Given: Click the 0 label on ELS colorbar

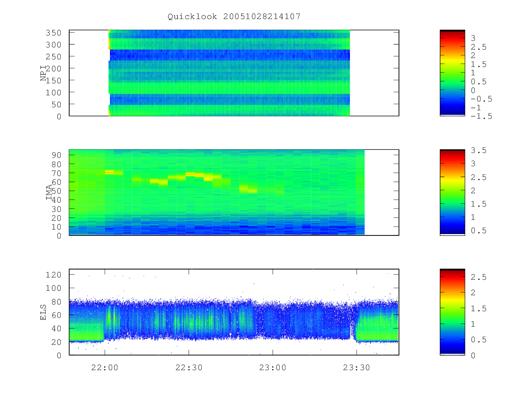Looking at the screenshot, I should click(x=473, y=355).
